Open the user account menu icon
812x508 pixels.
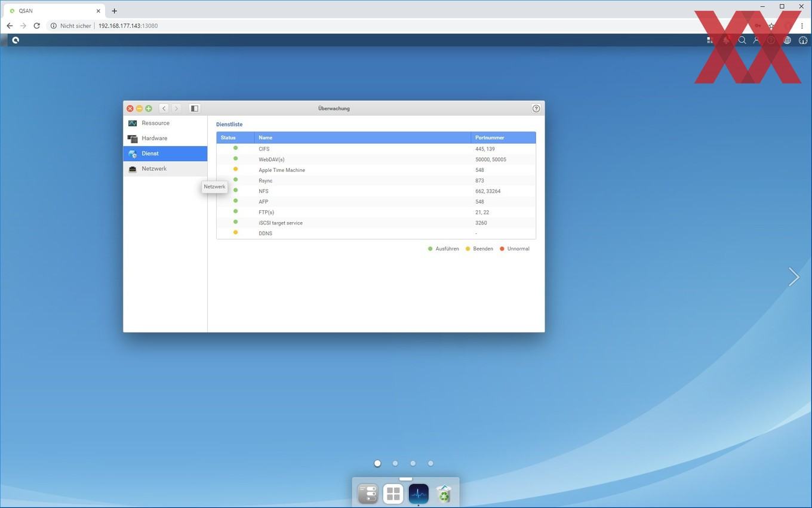tap(756, 40)
